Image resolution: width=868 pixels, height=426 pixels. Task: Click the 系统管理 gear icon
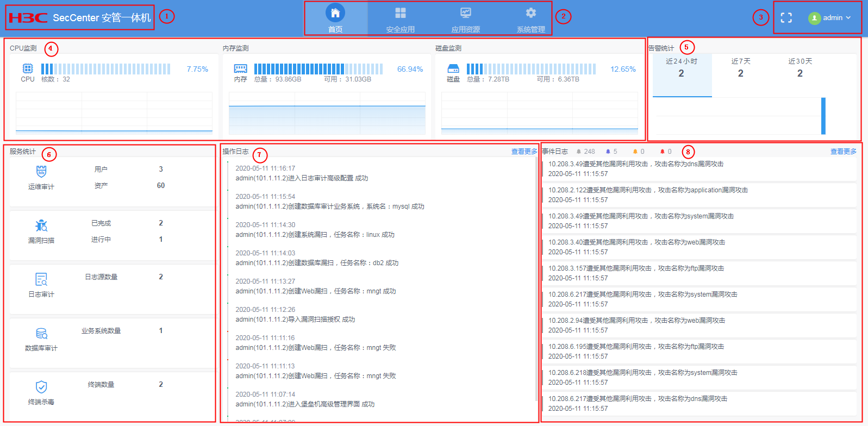pyautogui.click(x=531, y=12)
